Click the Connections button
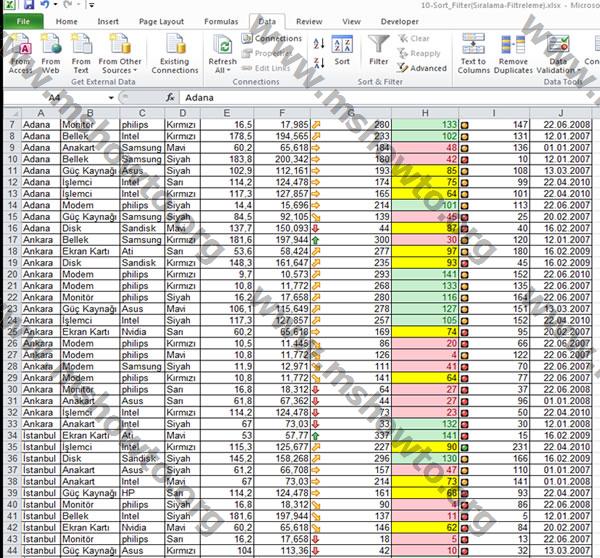Screen dimensions: 600x558 point(272,38)
